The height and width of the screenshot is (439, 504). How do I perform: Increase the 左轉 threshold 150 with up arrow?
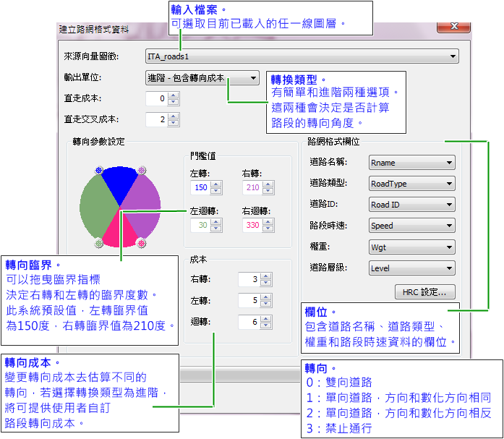pyautogui.click(x=216, y=184)
